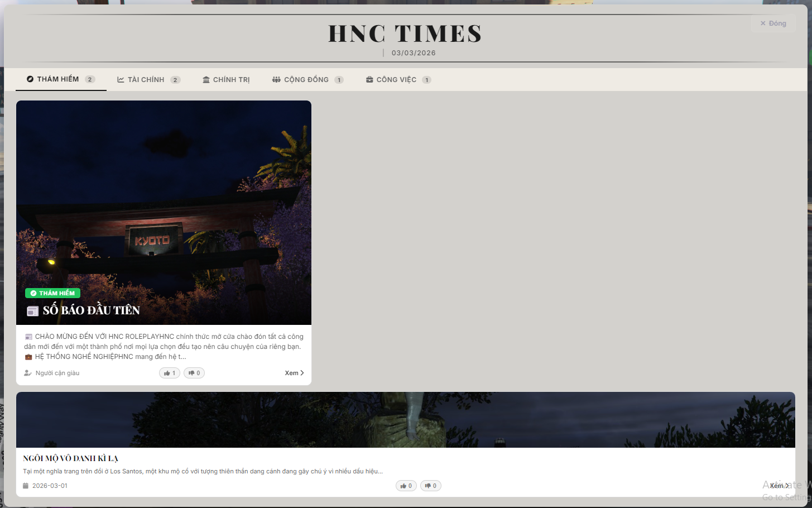Dislike the Số Báo Đầu Tiên article

click(x=194, y=373)
